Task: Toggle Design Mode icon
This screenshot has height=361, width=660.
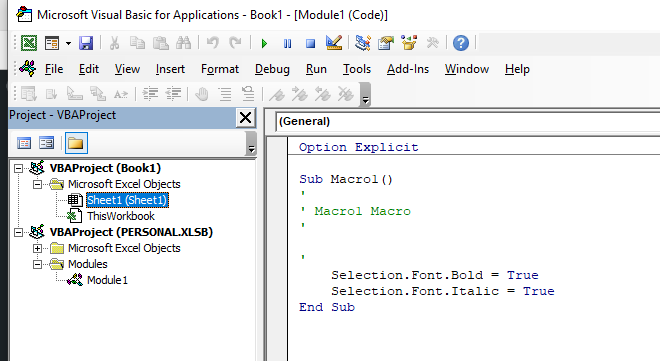Action: [334, 43]
